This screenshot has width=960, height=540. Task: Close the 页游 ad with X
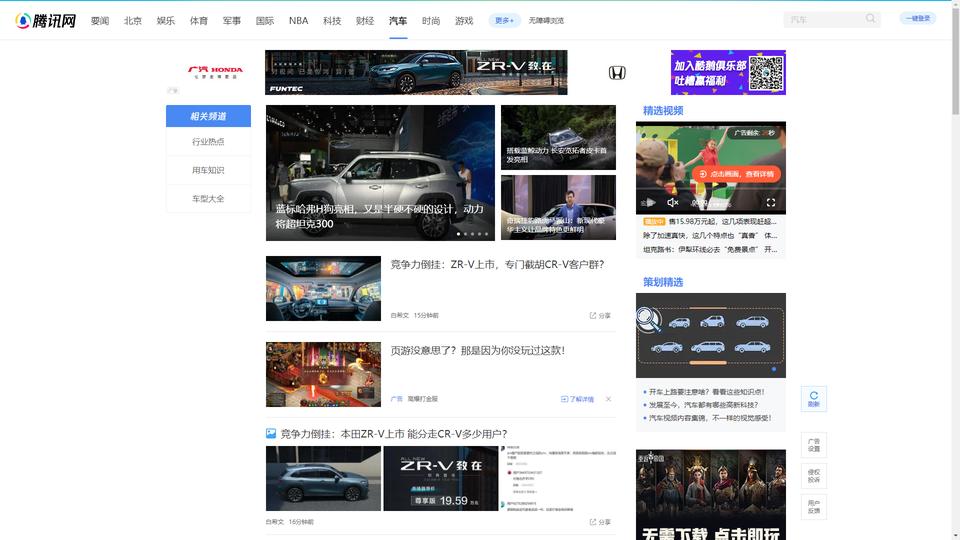[608, 399]
